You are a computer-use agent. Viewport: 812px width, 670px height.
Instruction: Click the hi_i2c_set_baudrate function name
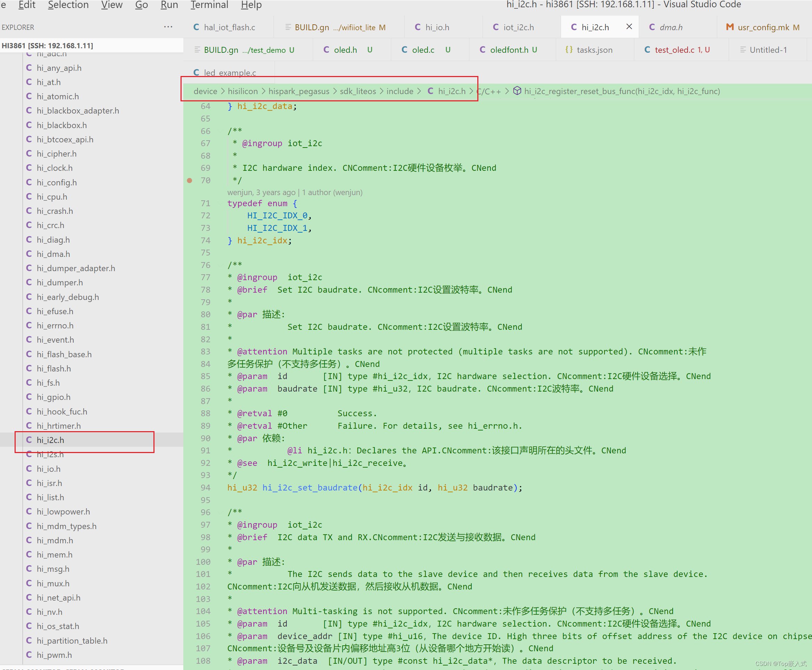coord(310,487)
